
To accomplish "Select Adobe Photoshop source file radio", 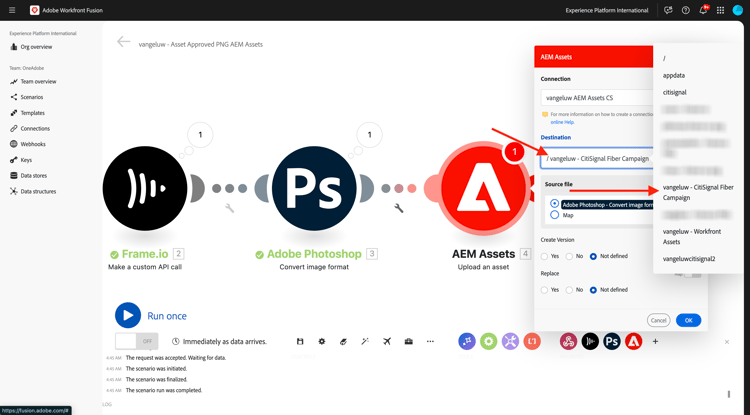I will [554, 204].
